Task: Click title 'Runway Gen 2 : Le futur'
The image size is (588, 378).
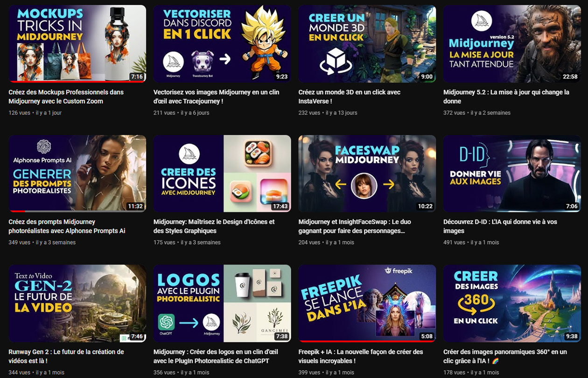Action: pyautogui.click(x=66, y=356)
